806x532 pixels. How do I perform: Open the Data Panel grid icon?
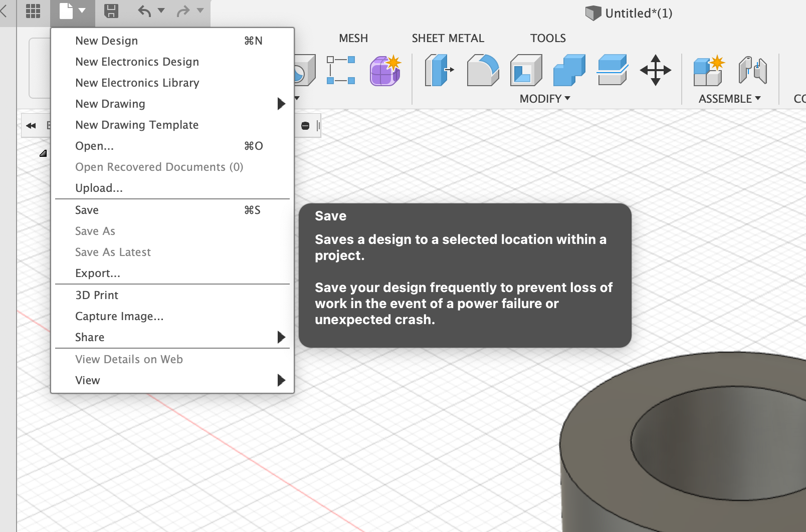tap(33, 12)
